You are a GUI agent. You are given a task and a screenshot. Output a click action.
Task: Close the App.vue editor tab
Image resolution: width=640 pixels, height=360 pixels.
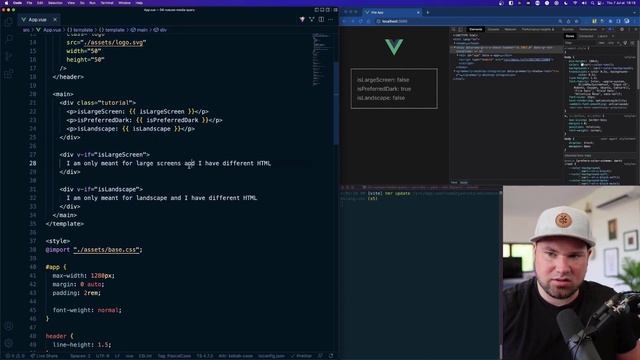[x=55, y=19]
